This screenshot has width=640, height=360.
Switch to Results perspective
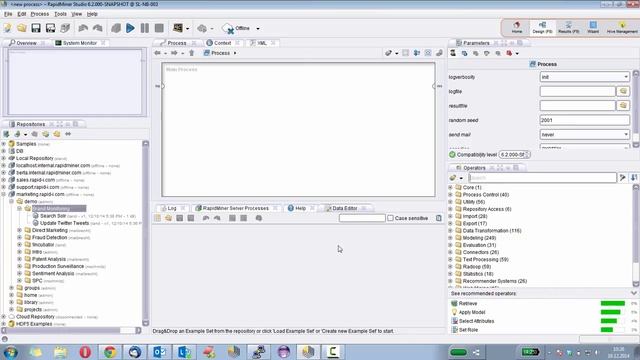568,27
